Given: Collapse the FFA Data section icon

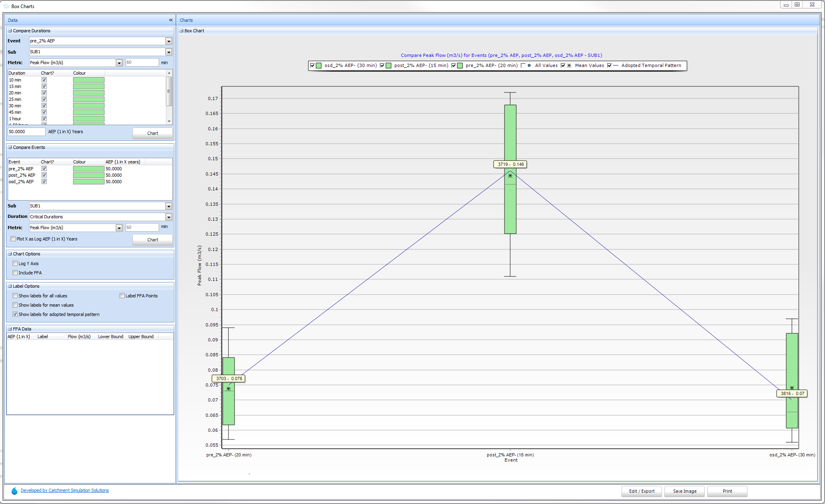Looking at the screenshot, I should (x=10, y=329).
